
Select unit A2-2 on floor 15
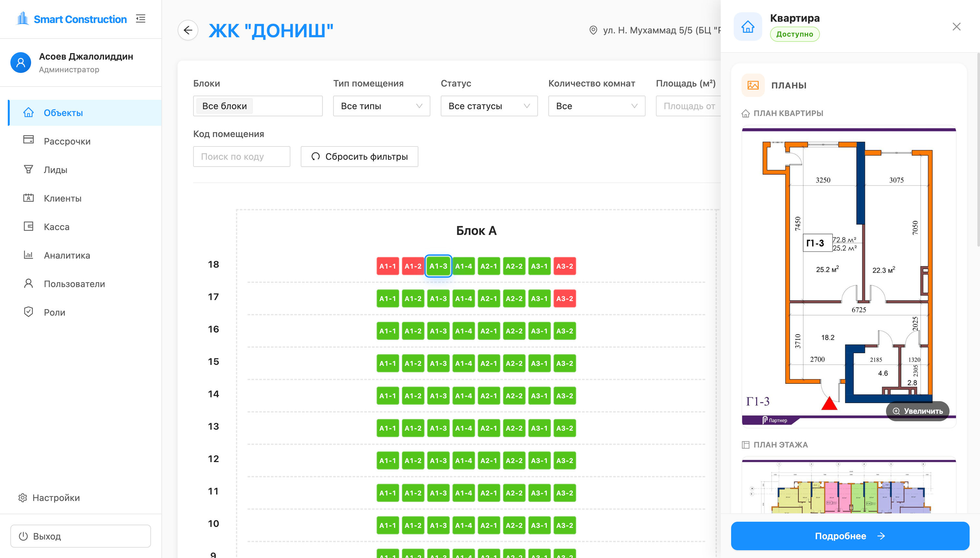[514, 363]
